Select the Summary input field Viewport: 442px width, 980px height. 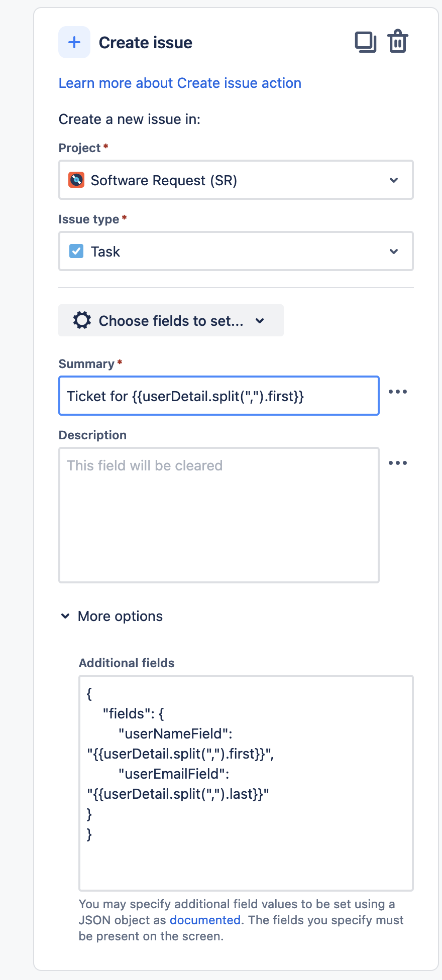click(x=218, y=396)
